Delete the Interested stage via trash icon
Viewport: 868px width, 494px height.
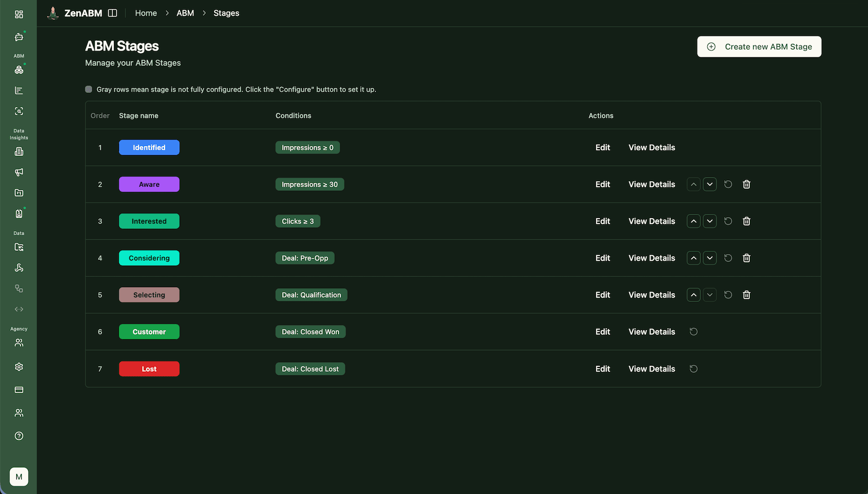pyautogui.click(x=746, y=221)
